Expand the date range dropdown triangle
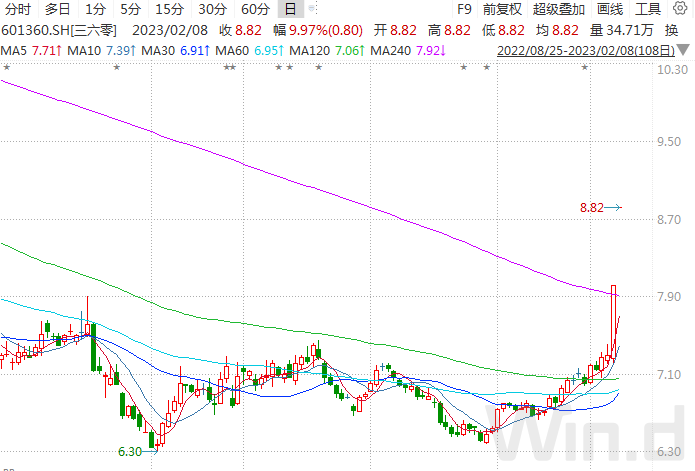 pyautogui.click(x=683, y=50)
